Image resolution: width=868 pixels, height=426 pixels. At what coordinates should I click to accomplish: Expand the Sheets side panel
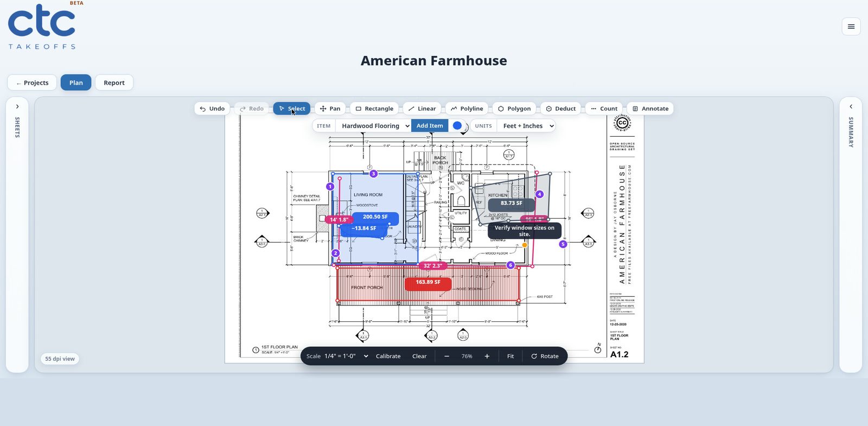pyautogui.click(x=17, y=106)
